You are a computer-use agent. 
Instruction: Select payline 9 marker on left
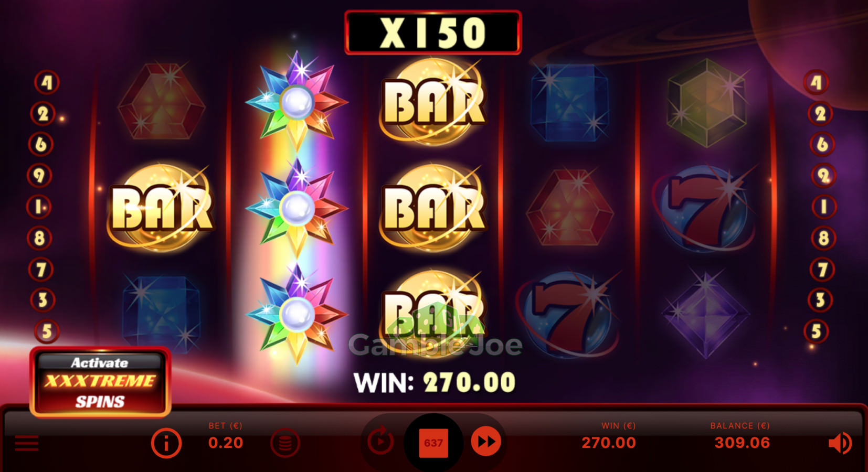pyautogui.click(x=39, y=175)
